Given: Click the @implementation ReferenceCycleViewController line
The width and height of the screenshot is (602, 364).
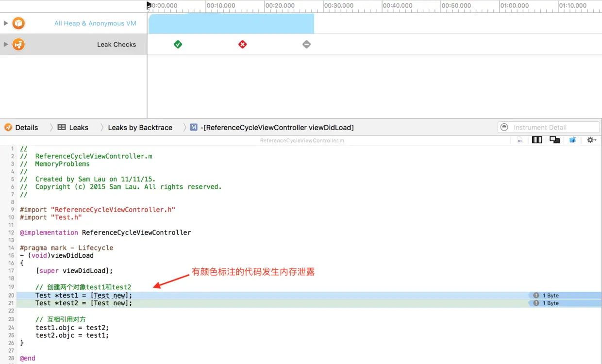Looking at the screenshot, I should [x=105, y=232].
